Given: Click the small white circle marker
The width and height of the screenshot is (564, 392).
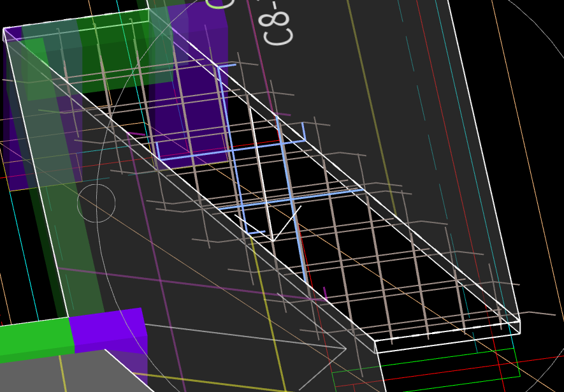Looking at the screenshot, I should (96, 203).
